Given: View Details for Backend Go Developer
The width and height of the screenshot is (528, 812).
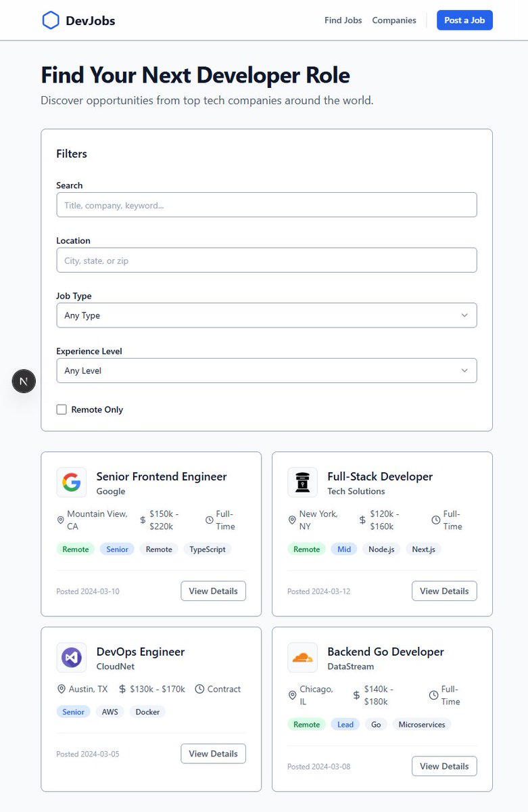Looking at the screenshot, I should (444, 766).
